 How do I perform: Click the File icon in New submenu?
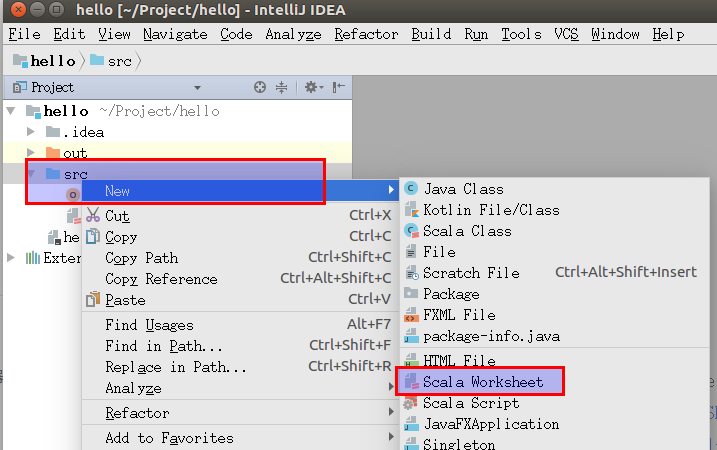[x=411, y=252]
